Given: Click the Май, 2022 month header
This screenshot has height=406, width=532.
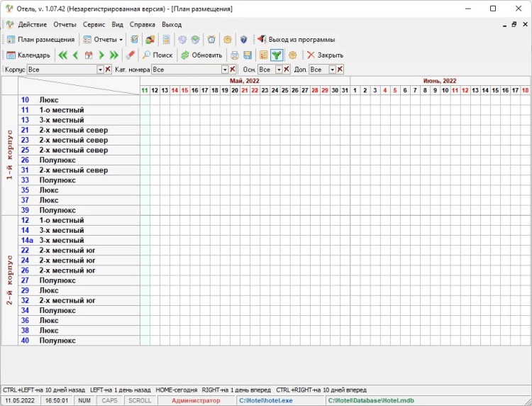Looking at the screenshot, I should (245, 81).
